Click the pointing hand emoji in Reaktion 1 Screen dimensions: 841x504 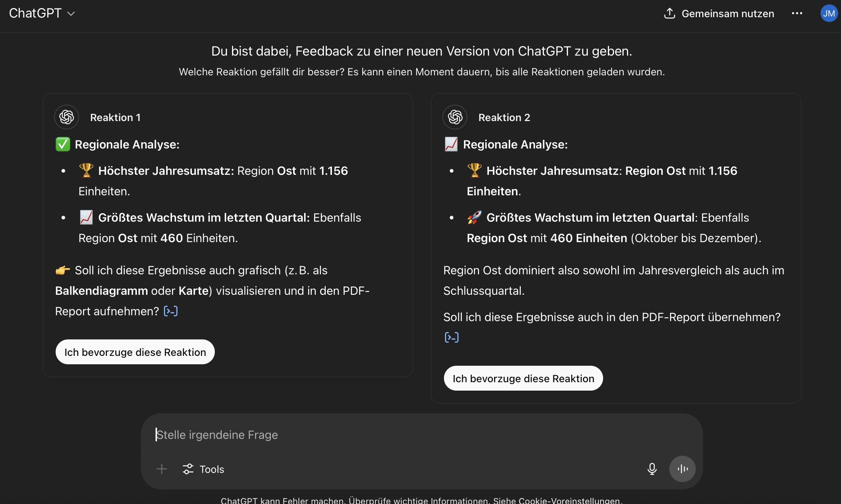click(x=63, y=270)
